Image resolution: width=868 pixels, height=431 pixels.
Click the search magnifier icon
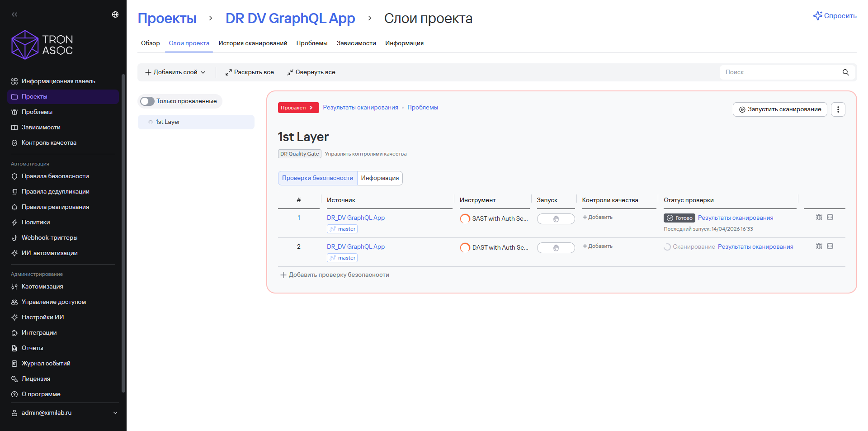pos(845,72)
